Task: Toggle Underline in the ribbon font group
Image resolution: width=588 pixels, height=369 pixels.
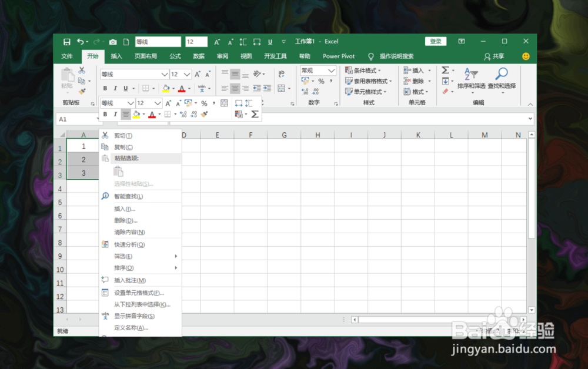Action: 126,88
